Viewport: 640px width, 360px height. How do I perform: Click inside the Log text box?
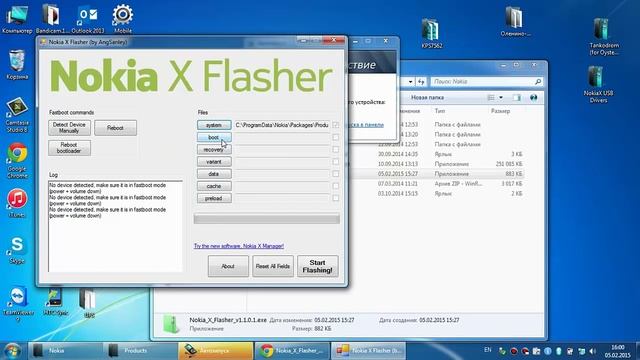(115, 226)
